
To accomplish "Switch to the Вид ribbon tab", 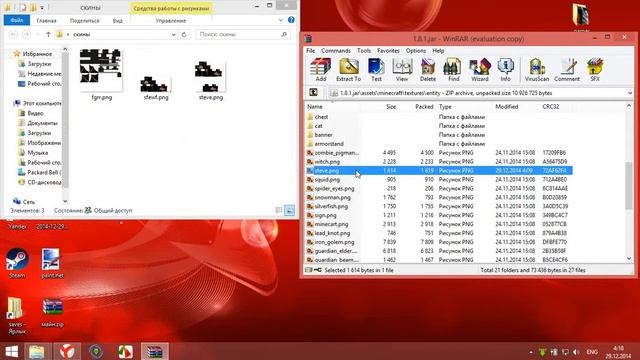I will pyautogui.click(x=118, y=20).
